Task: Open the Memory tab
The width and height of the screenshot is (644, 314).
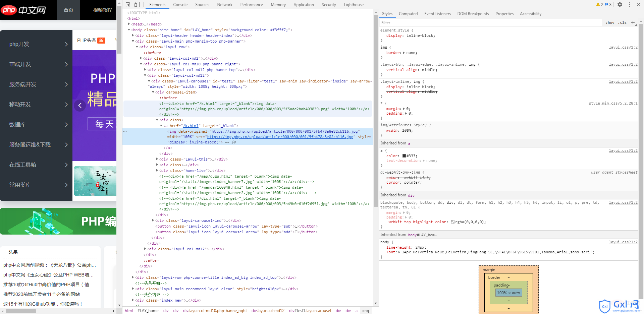Action: tap(278, 4)
